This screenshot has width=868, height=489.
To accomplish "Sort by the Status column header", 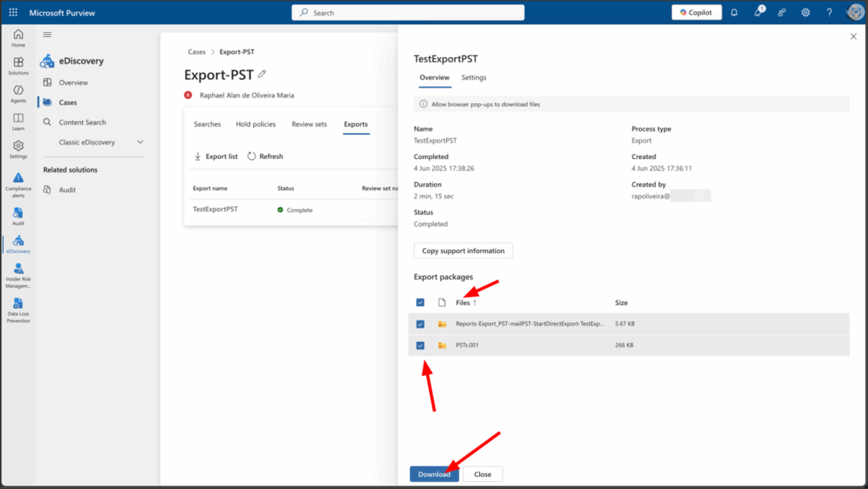I will (285, 188).
